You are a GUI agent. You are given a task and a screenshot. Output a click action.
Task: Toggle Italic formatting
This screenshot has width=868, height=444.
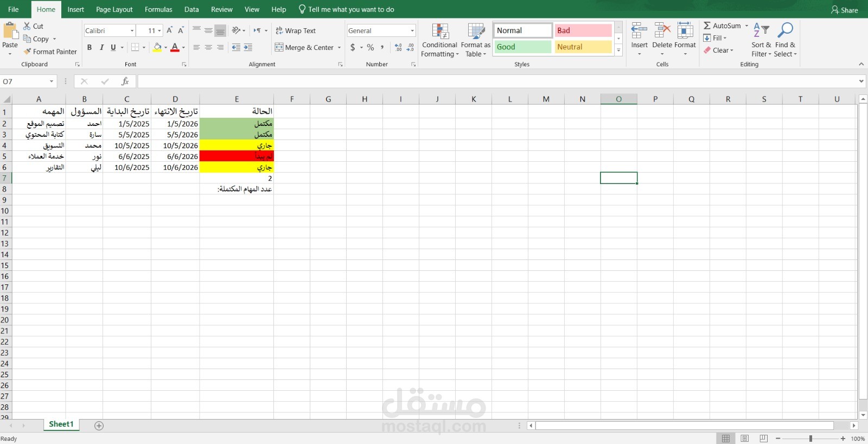101,47
